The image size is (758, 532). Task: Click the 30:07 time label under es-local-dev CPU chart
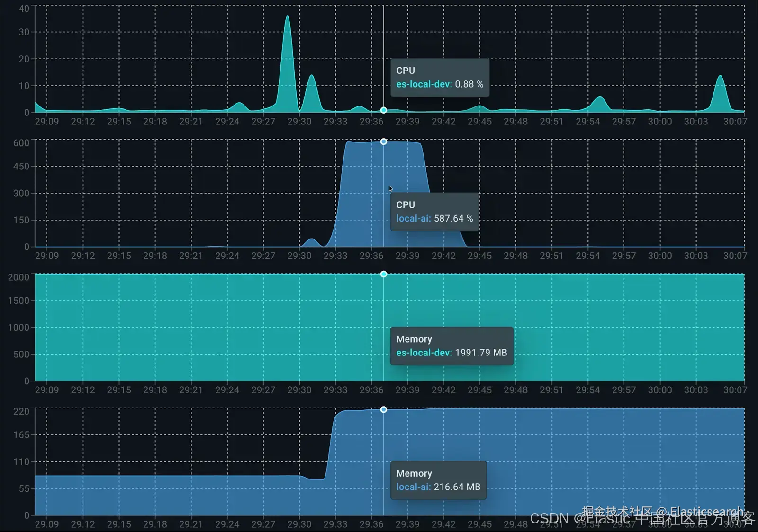click(735, 122)
